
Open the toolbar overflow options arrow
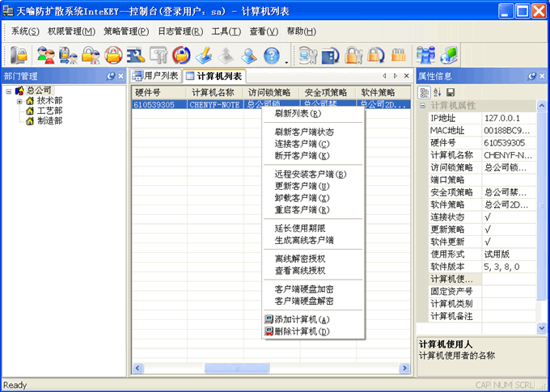coord(286,63)
